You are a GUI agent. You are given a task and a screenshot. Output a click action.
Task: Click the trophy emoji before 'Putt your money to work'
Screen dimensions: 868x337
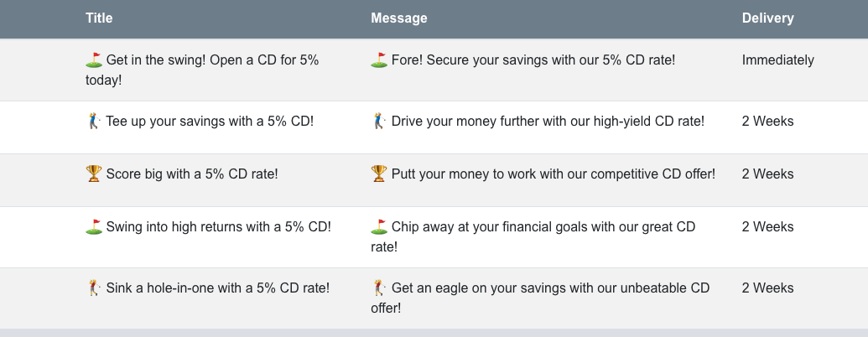(379, 174)
